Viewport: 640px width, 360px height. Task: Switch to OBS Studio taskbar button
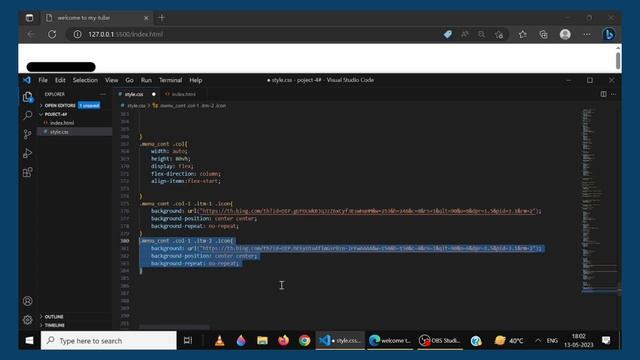click(440, 340)
